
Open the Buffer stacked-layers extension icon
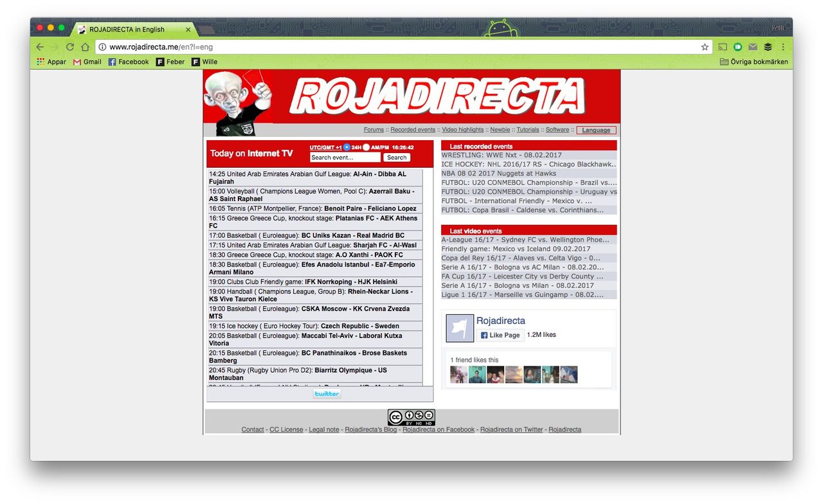pos(768,47)
